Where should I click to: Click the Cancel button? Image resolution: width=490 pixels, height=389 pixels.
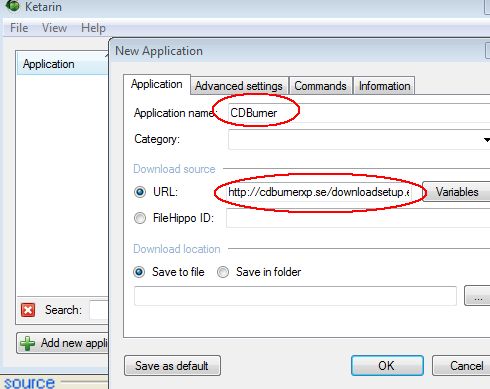point(462,366)
